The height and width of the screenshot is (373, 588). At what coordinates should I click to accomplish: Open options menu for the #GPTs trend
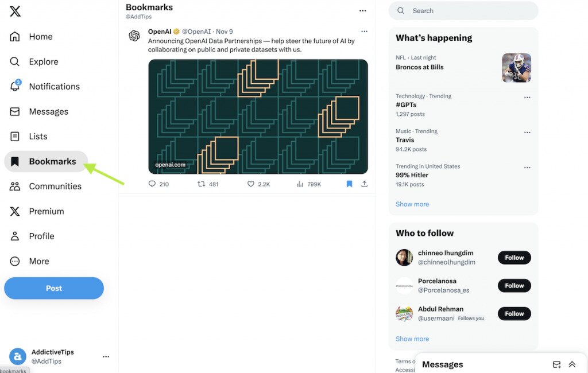click(527, 97)
